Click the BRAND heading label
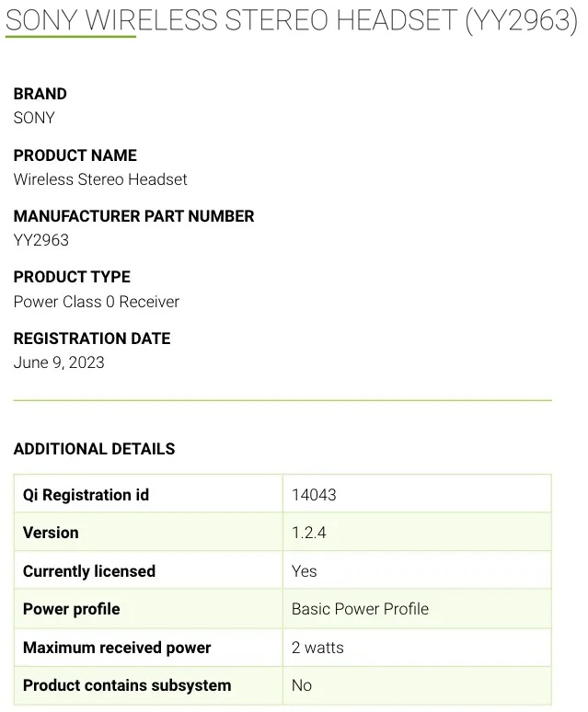 (40, 94)
